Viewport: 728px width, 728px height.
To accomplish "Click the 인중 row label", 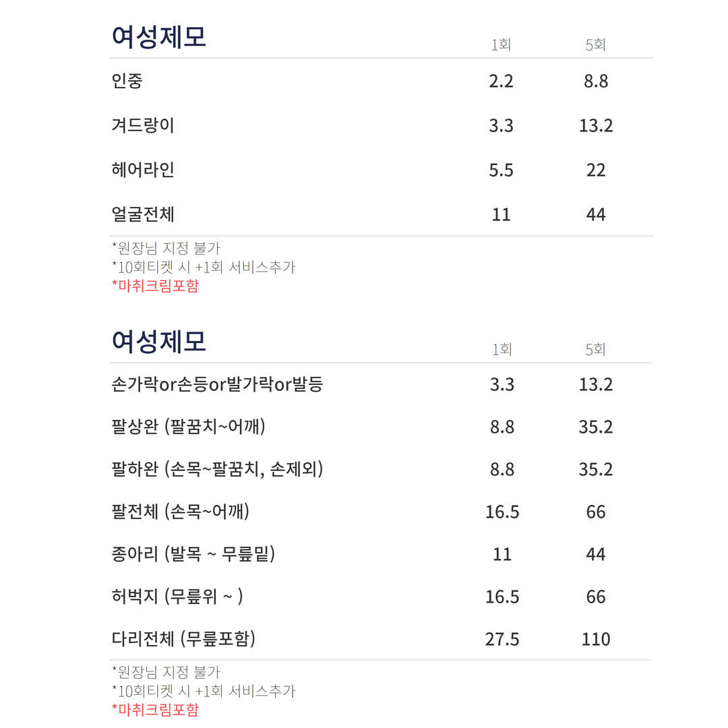I will (127, 82).
